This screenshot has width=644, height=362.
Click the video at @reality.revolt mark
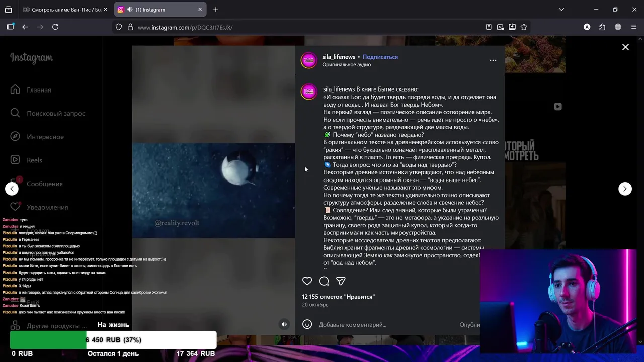(x=177, y=223)
